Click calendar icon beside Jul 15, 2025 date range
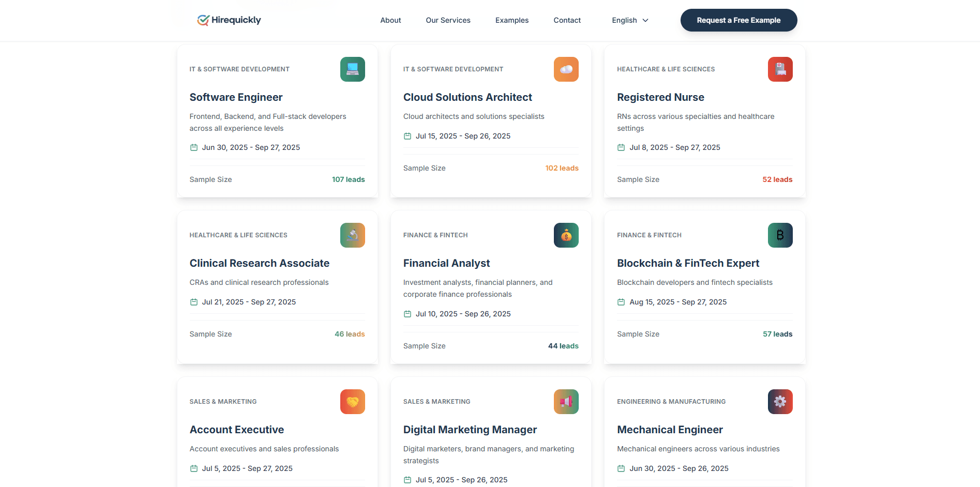The height and width of the screenshot is (487, 980). click(408, 136)
